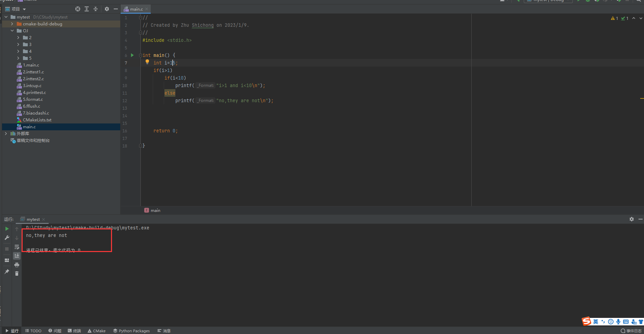Select 2.inttest1.c in project tree

(x=33, y=72)
